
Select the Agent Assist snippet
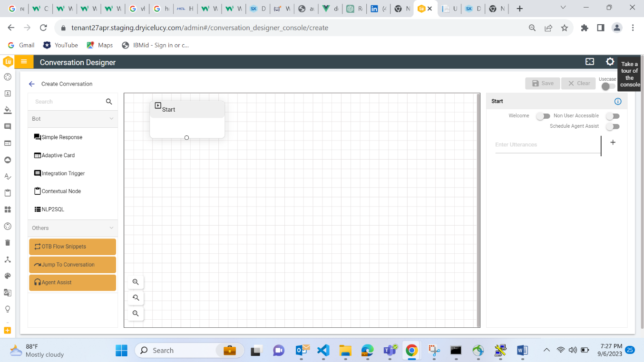(56, 282)
